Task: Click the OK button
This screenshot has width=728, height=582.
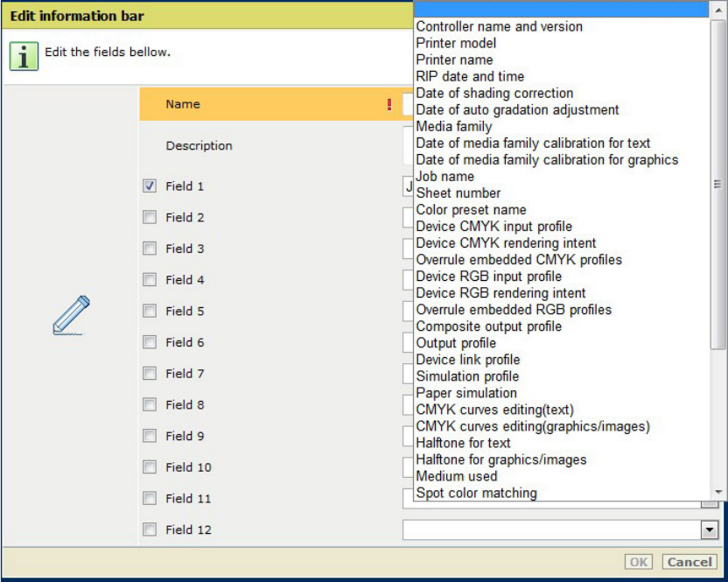Action: tap(640, 562)
